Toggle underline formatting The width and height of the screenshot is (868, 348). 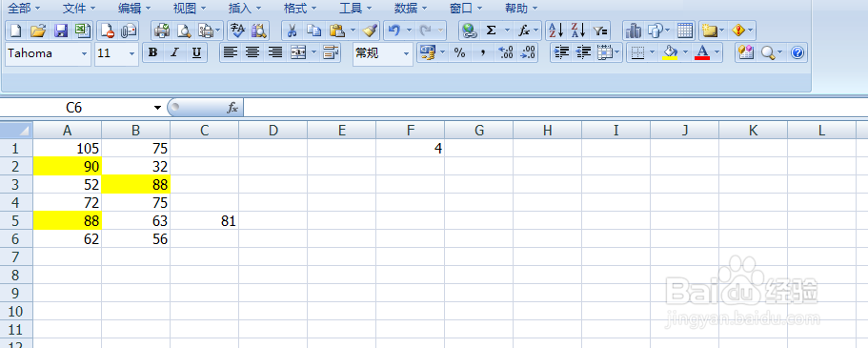pos(196,53)
